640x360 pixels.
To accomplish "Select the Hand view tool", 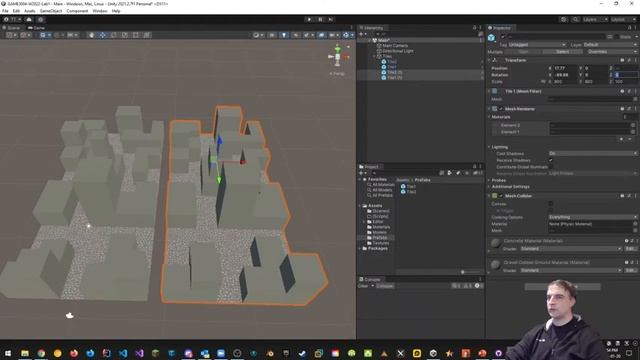I will click(x=91, y=35).
